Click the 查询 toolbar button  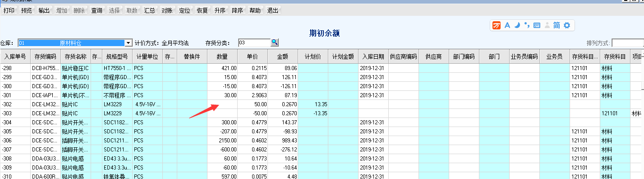pos(97,10)
